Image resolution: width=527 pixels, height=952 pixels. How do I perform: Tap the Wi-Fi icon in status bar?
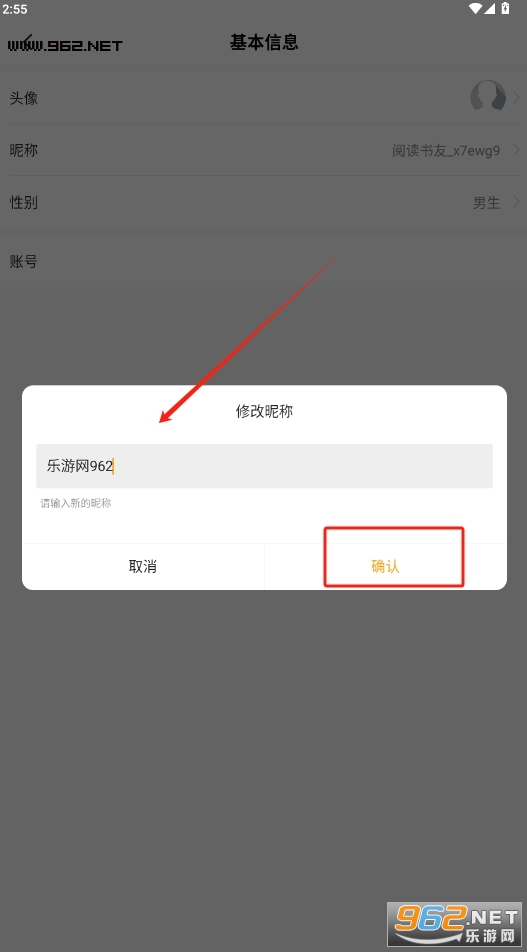[x=475, y=8]
